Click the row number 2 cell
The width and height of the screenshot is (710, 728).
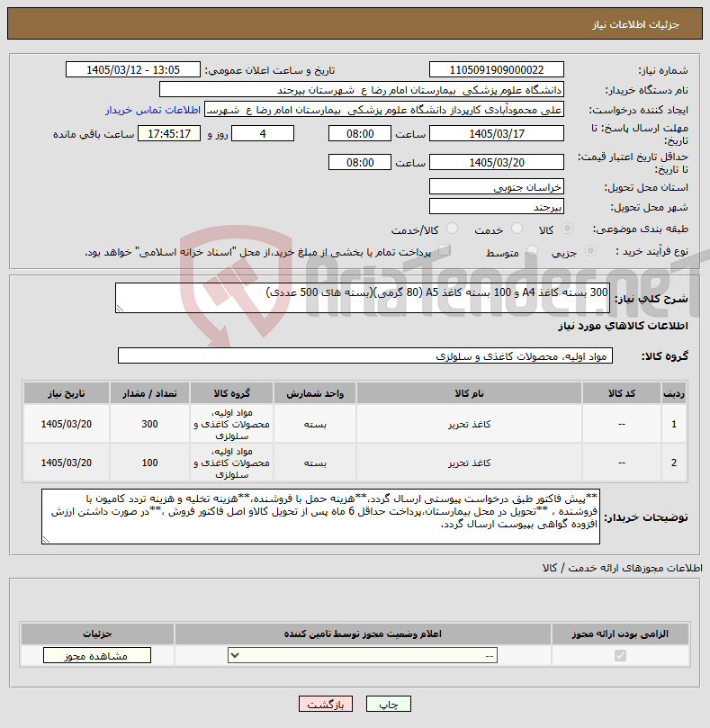pyautogui.click(x=674, y=463)
